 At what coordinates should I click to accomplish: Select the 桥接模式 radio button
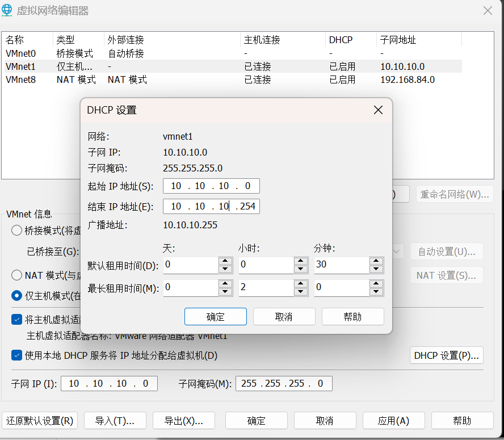(x=17, y=231)
